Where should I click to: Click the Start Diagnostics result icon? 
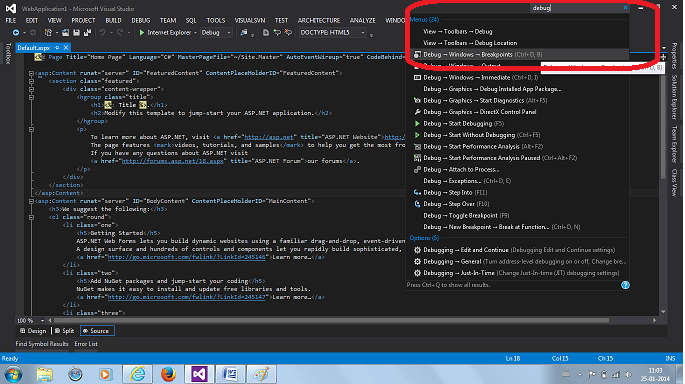(417, 100)
